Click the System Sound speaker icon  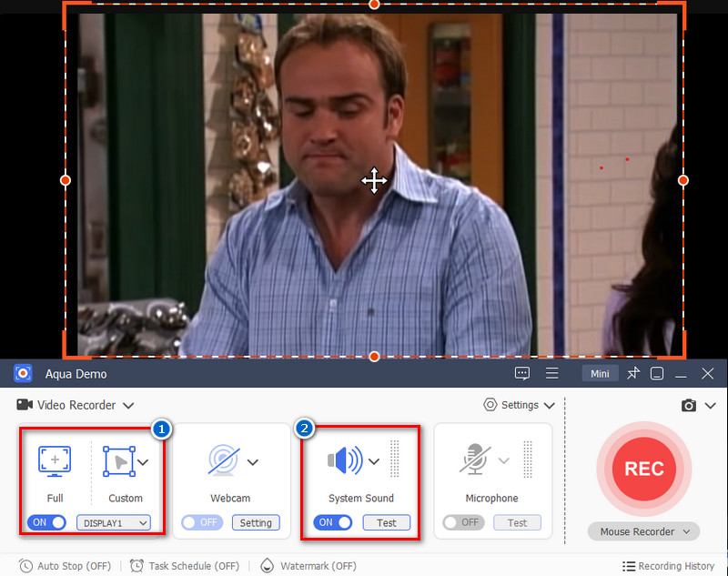click(344, 460)
